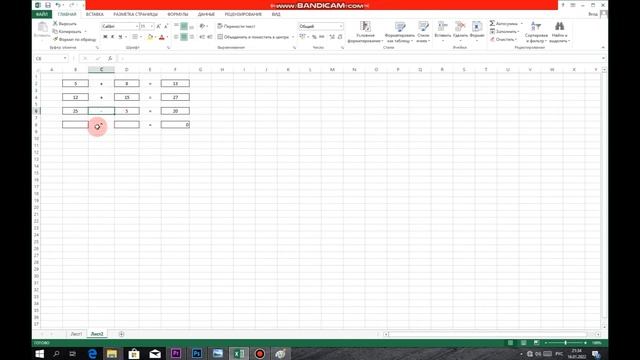Screen dimensions: 640x360
Task: Click the borders icon in Font group
Action: pos(135,37)
